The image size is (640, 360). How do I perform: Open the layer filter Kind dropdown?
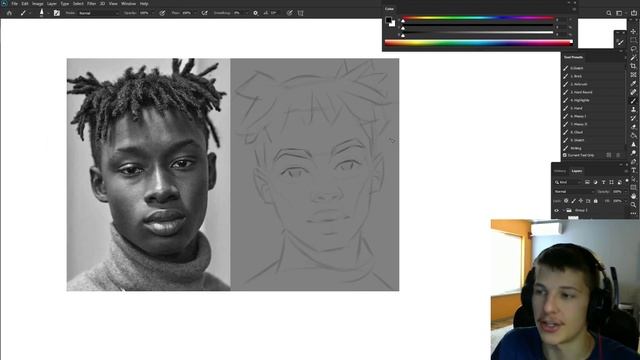click(x=567, y=182)
